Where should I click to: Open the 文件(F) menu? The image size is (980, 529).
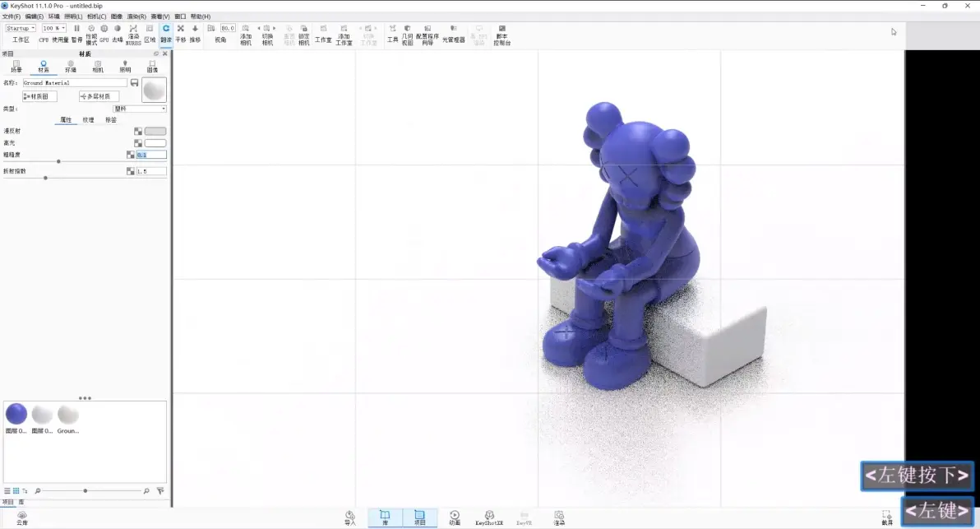(12, 16)
